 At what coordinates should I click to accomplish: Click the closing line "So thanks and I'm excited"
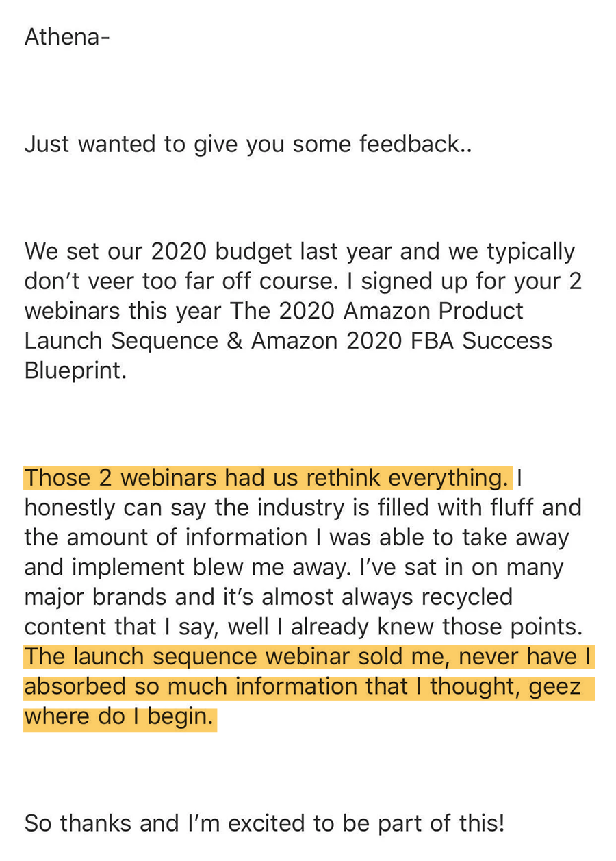point(264,823)
